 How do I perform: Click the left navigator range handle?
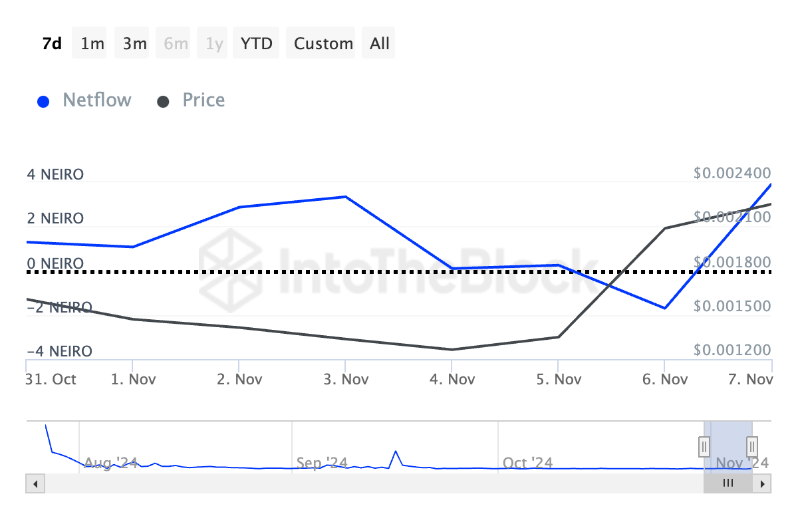704,446
